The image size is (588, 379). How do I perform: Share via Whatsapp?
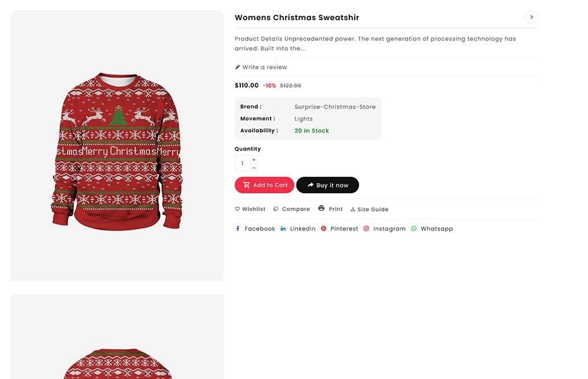(432, 229)
